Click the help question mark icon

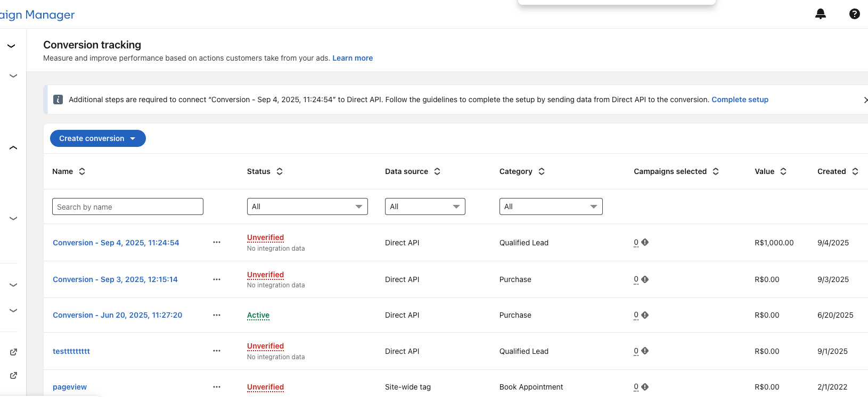(x=854, y=14)
